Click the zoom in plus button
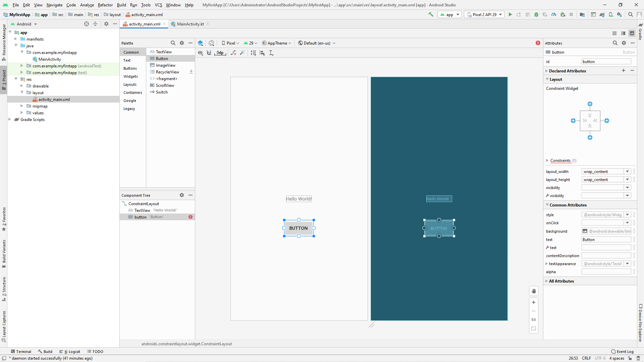 (x=534, y=302)
